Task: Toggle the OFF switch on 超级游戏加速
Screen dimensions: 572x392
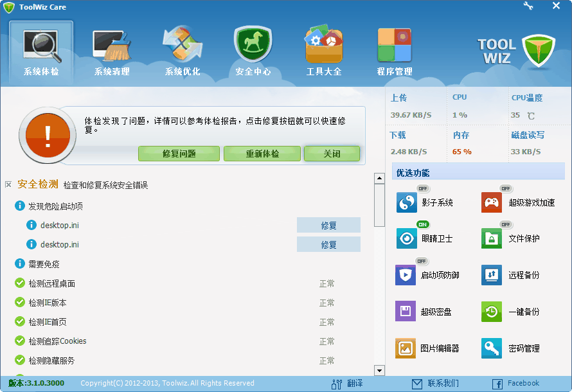Action: coord(506,188)
